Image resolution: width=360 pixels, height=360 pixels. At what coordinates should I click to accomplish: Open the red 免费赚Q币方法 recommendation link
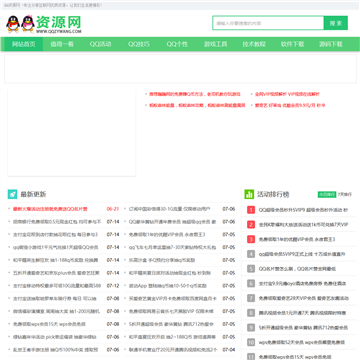coord(195,94)
